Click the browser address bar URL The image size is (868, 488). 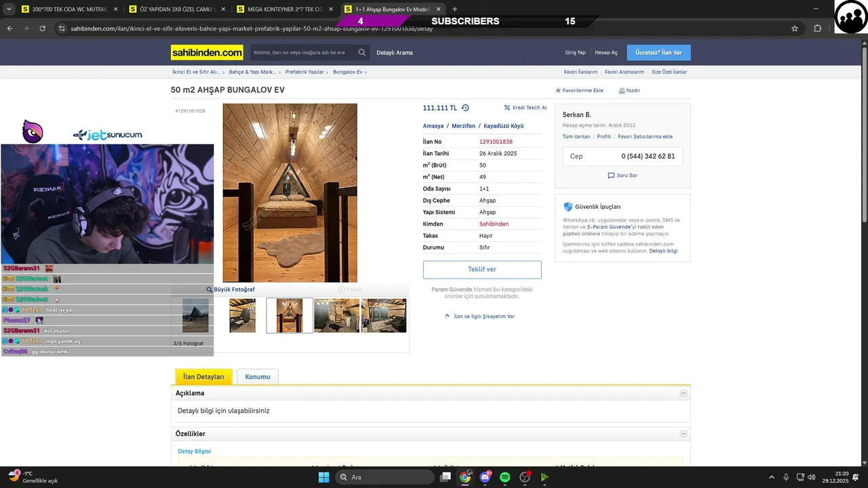click(252, 28)
